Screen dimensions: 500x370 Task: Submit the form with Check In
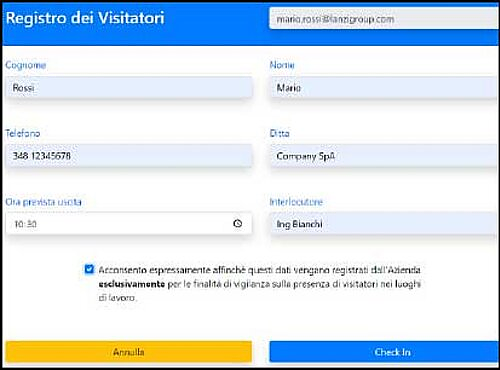384,352
